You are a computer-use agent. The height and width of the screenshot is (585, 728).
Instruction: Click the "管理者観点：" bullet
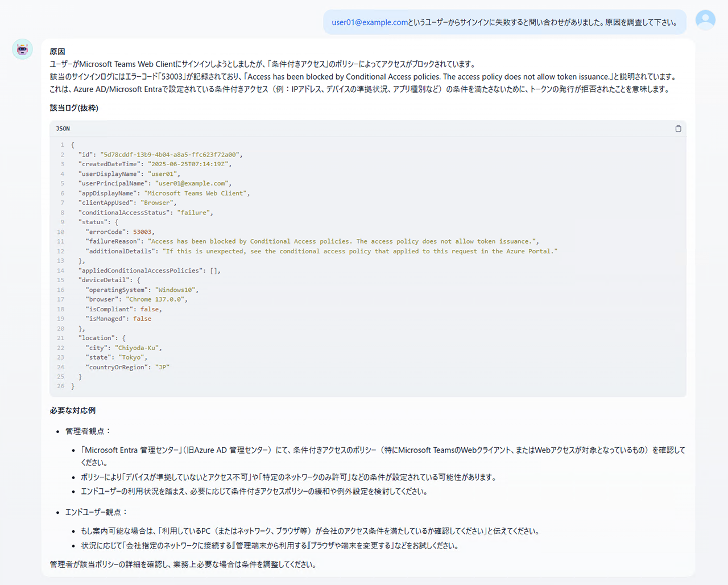(88, 431)
